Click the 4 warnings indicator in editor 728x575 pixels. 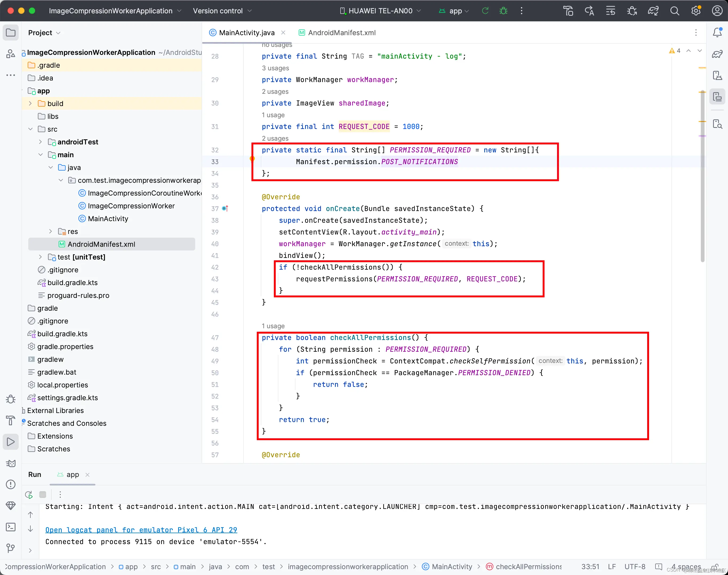[675, 51]
